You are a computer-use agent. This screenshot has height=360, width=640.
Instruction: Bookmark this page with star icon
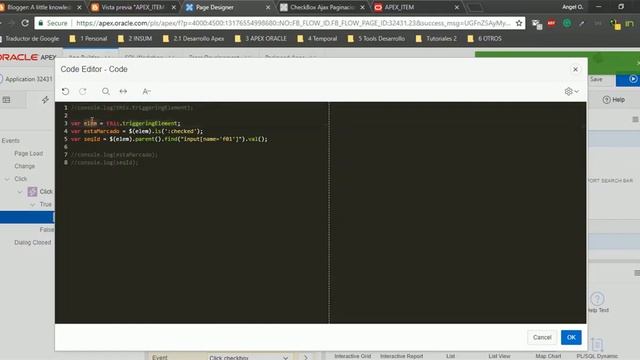[x=519, y=23]
